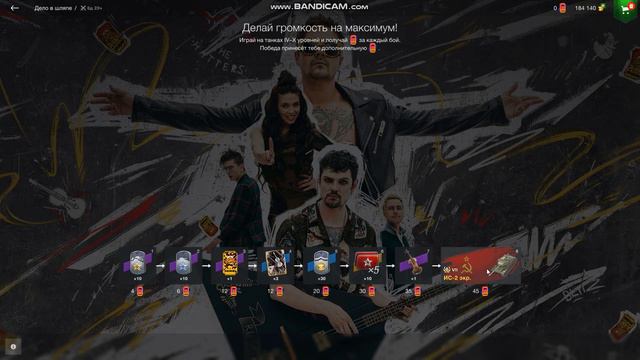This screenshot has width=640, height=360.
Task: Select first reward with gold-star badge
Action: (138, 265)
